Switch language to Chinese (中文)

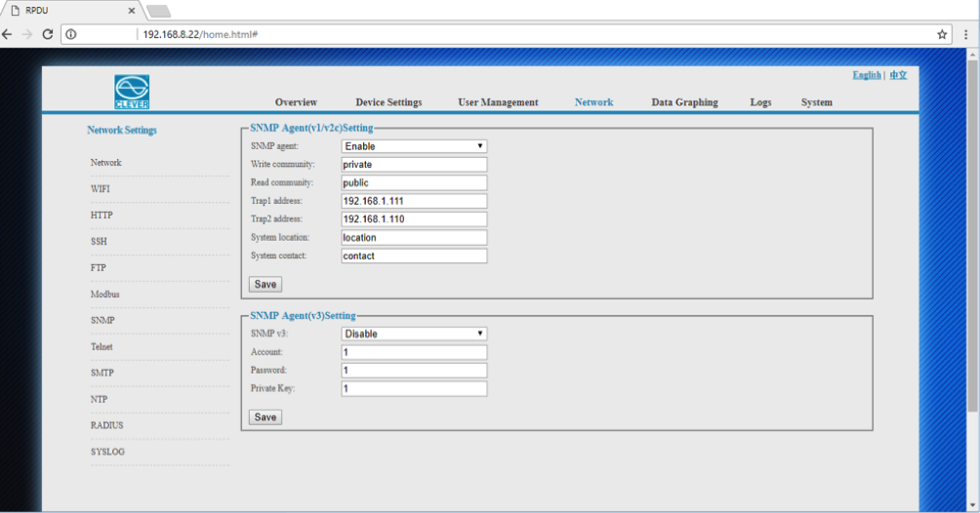898,75
